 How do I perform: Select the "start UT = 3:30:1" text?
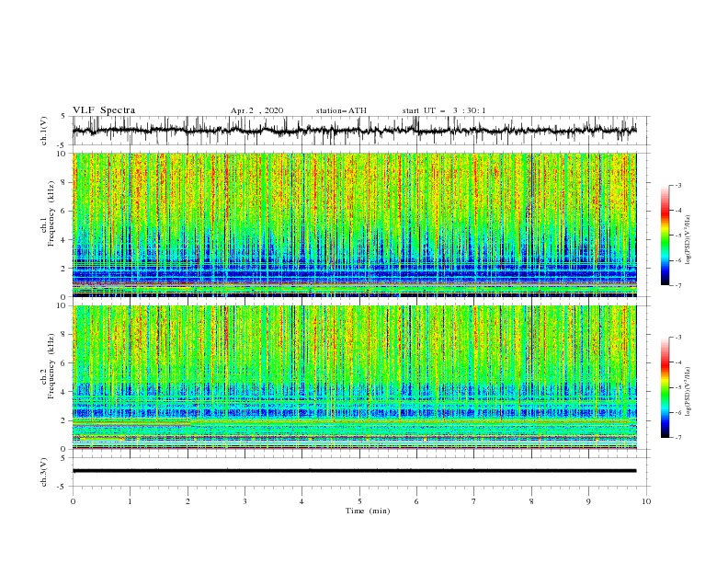point(444,110)
